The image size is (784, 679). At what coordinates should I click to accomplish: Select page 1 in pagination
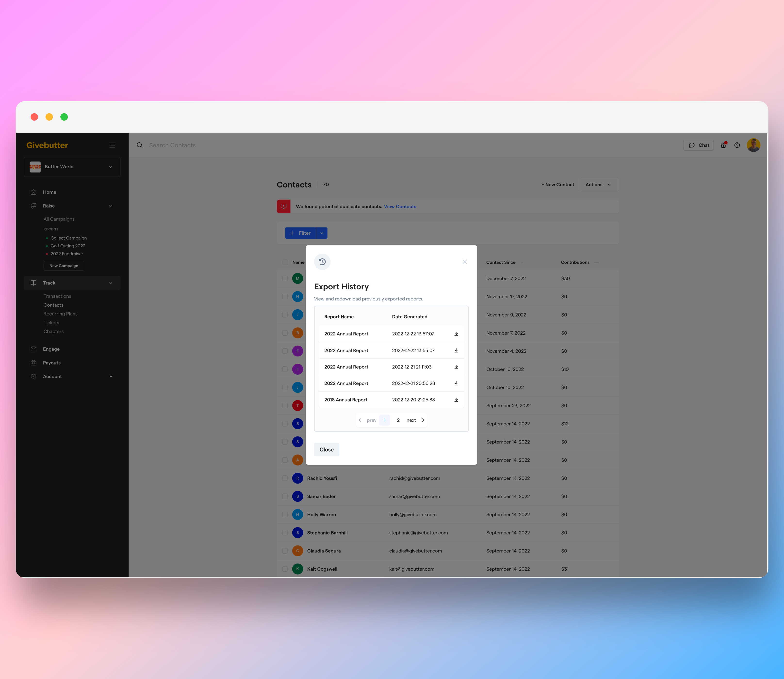[385, 420]
